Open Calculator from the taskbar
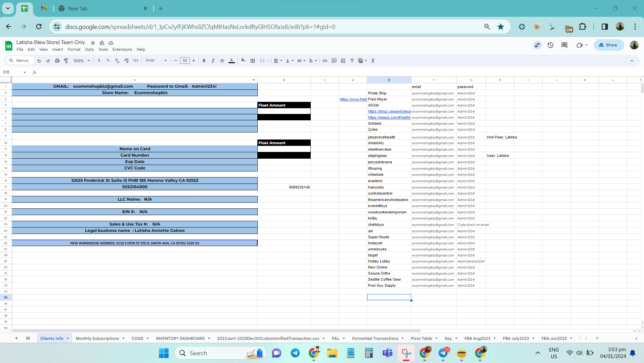Viewport: 644px width, 363px height. click(369, 353)
